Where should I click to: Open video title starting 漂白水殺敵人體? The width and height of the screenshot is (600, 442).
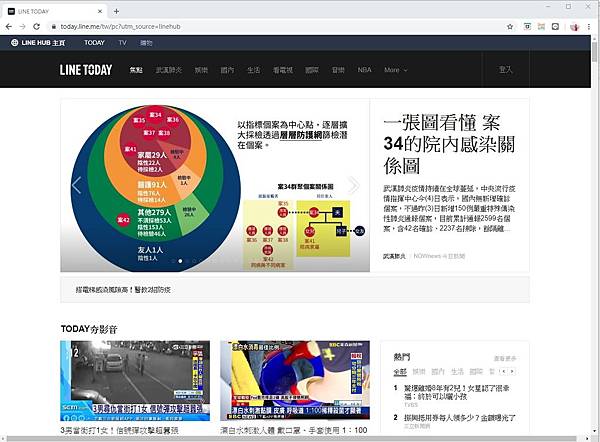click(294, 430)
